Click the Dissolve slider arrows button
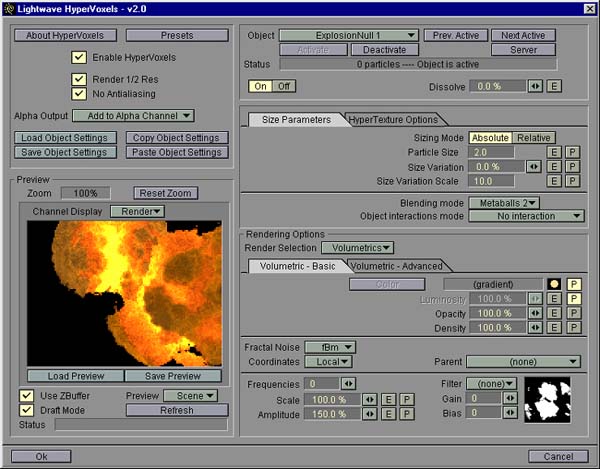This screenshot has width=600, height=469. pyautogui.click(x=535, y=86)
